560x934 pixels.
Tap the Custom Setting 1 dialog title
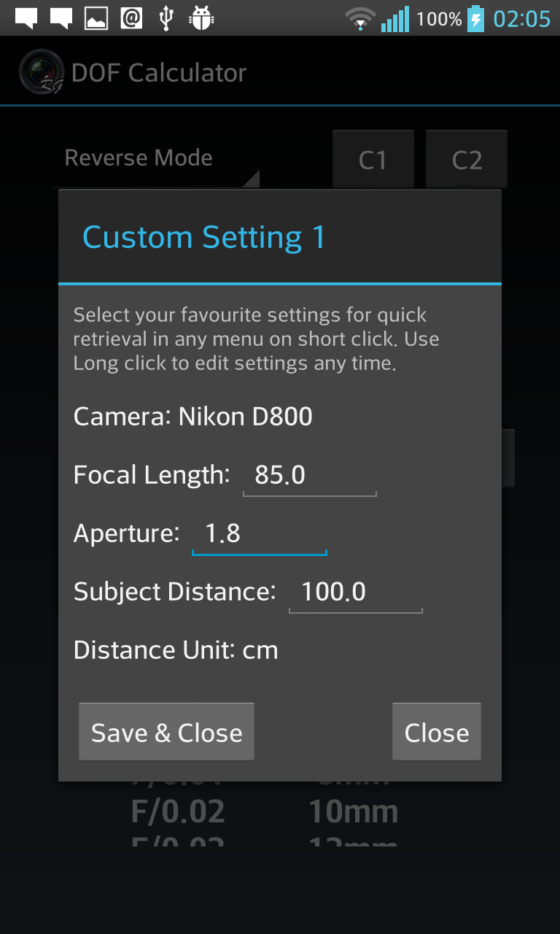pyautogui.click(x=203, y=238)
